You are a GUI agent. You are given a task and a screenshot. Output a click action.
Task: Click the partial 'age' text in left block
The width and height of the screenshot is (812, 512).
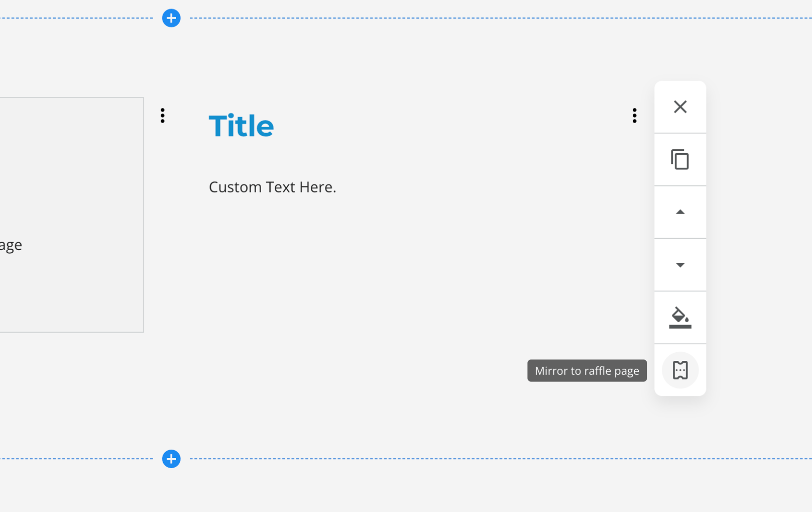click(x=11, y=245)
